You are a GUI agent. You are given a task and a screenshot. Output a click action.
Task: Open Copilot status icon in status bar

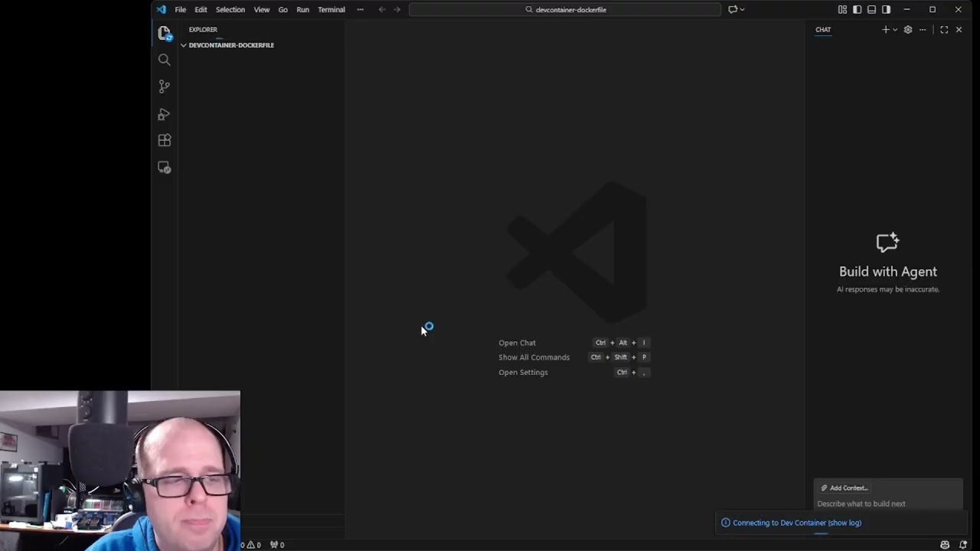tap(945, 545)
